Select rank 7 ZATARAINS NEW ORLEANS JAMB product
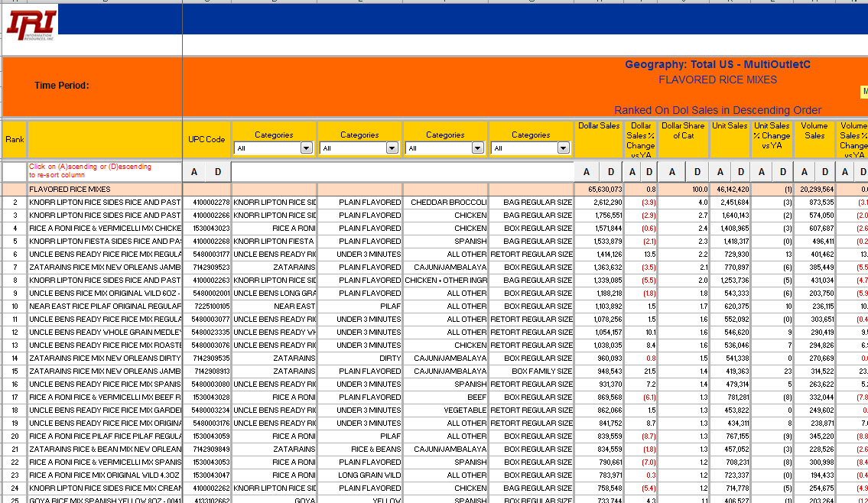This screenshot has height=503, width=868. coord(106,268)
